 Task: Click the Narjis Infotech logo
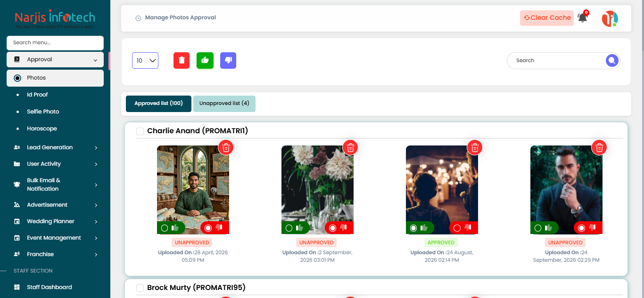55,19
